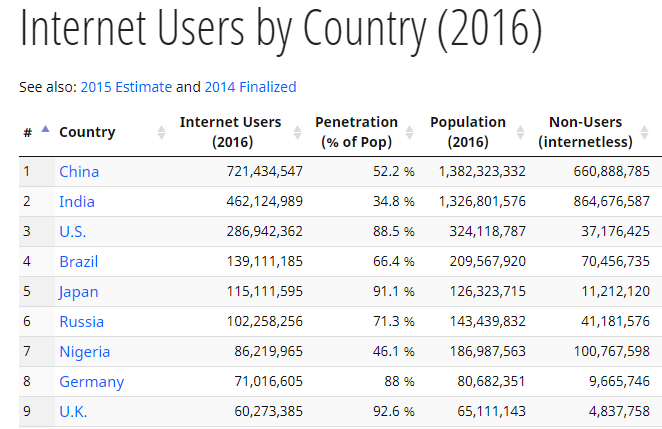
Task: Open the Brazil country page
Action: (x=79, y=262)
